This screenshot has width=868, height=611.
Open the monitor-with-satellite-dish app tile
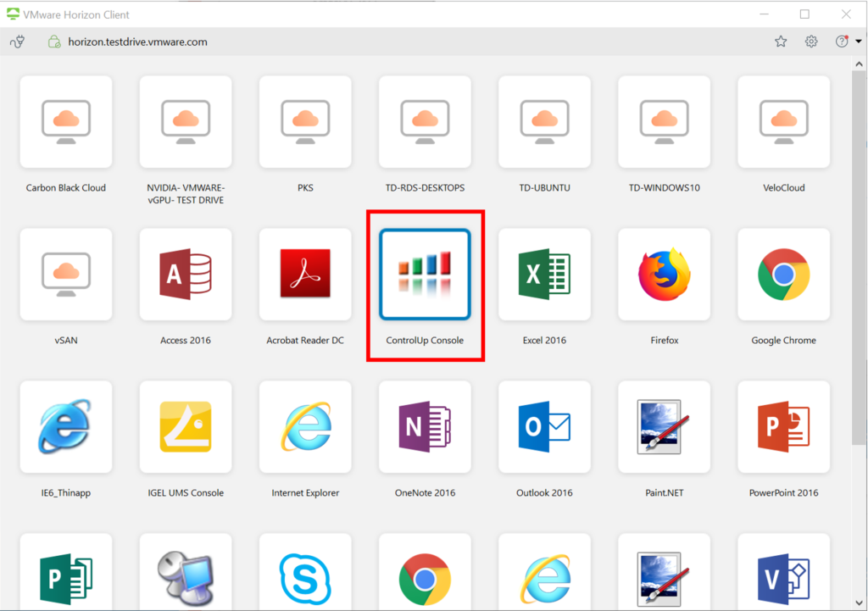[186, 572]
